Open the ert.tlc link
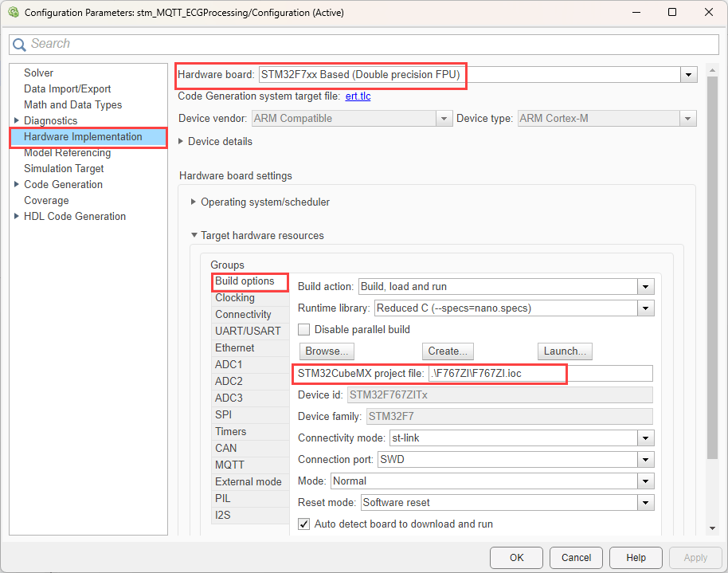 click(x=358, y=96)
